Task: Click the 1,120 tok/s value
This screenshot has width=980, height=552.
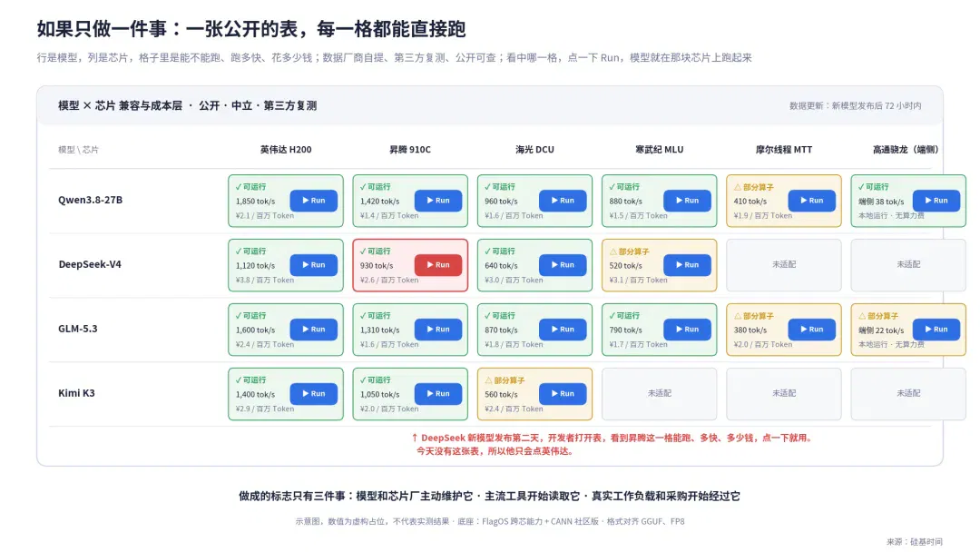Action: tap(256, 266)
